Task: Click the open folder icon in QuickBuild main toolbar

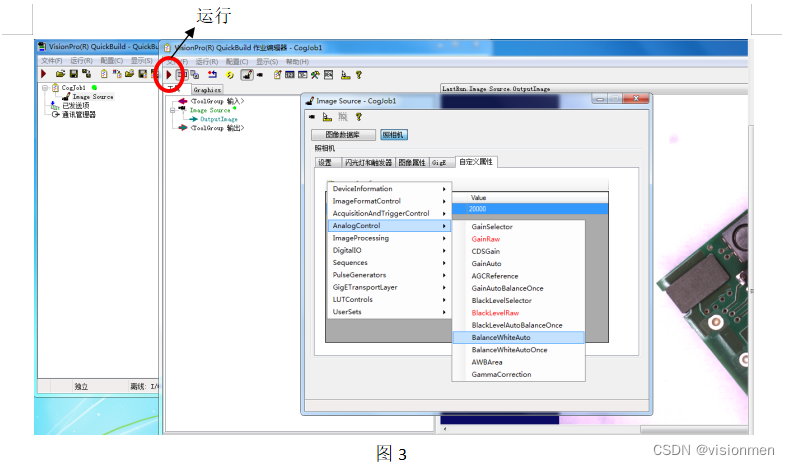Action: click(x=60, y=74)
